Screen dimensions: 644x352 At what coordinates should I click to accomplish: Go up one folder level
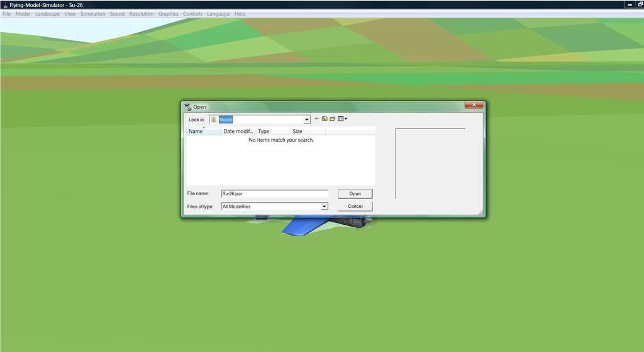(x=325, y=119)
